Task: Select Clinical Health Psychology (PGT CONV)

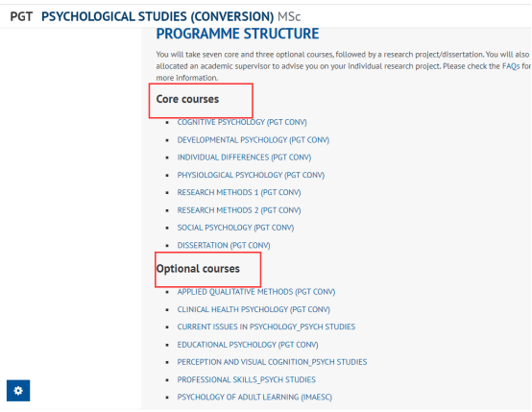Action: pos(254,309)
